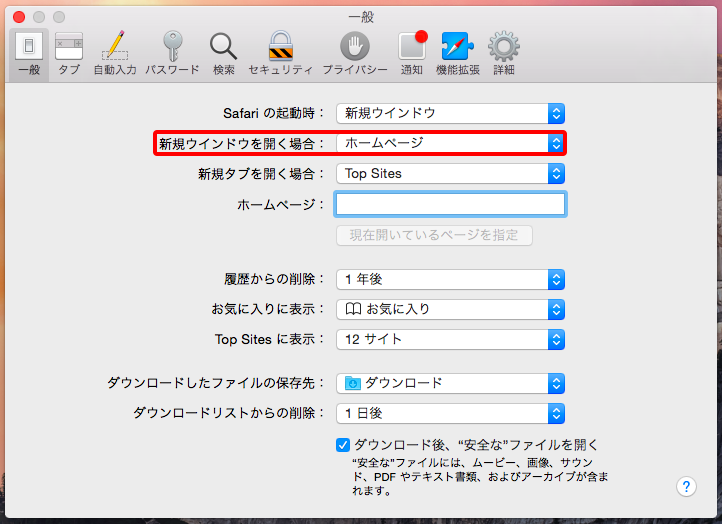Open the プライバシー hand icon pane
Image resolution: width=722 pixels, height=524 pixels.
pyautogui.click(x=355, y=54)
